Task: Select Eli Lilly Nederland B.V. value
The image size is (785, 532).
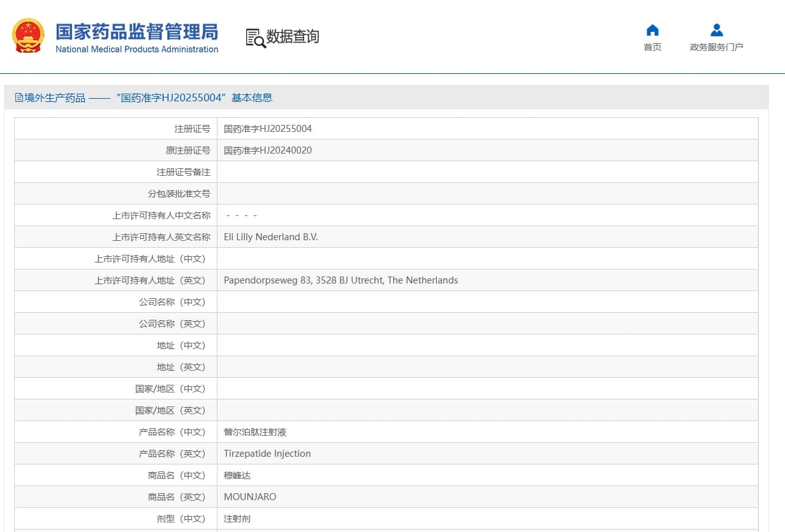Action: pyautogui.click(x=271, y=237)
